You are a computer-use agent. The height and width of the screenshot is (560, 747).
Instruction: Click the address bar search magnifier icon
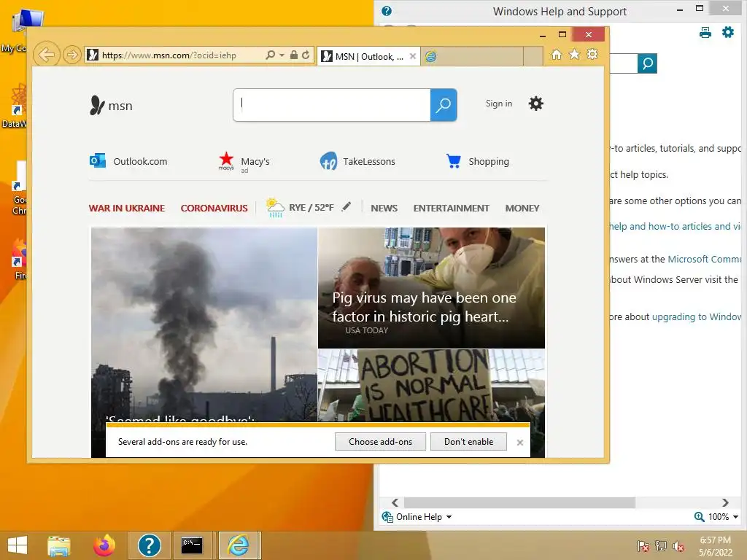click(x=270, y=55)
